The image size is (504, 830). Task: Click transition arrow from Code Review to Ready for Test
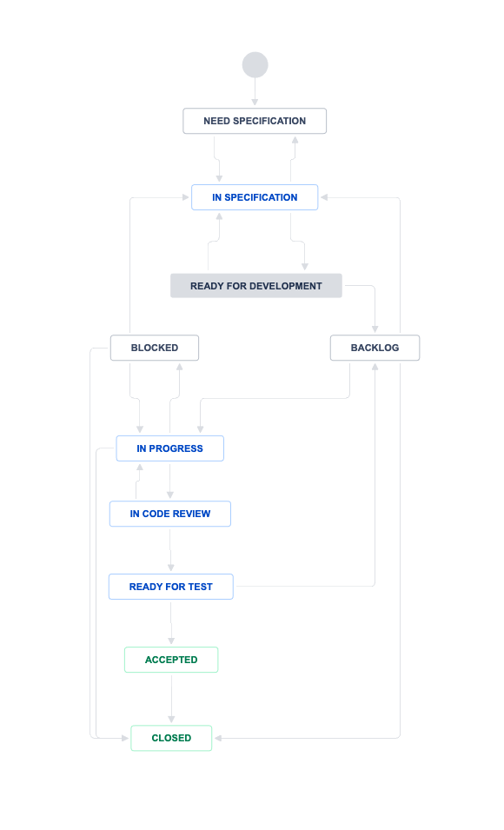point(170,550)
